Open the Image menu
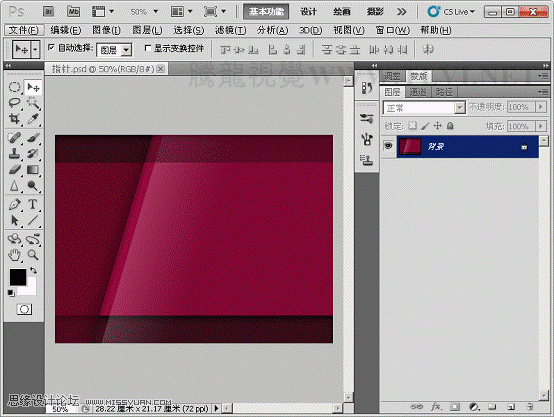 [106, 30]
